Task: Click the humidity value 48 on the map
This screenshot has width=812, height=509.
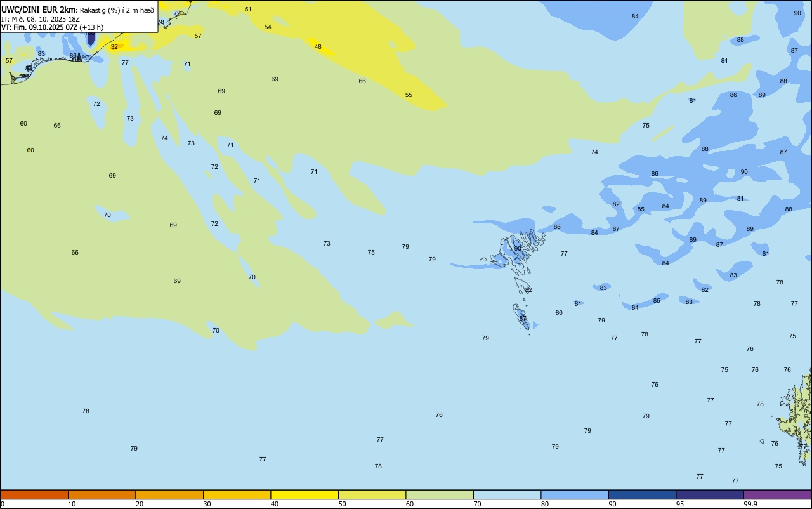Action: [318, 46]
